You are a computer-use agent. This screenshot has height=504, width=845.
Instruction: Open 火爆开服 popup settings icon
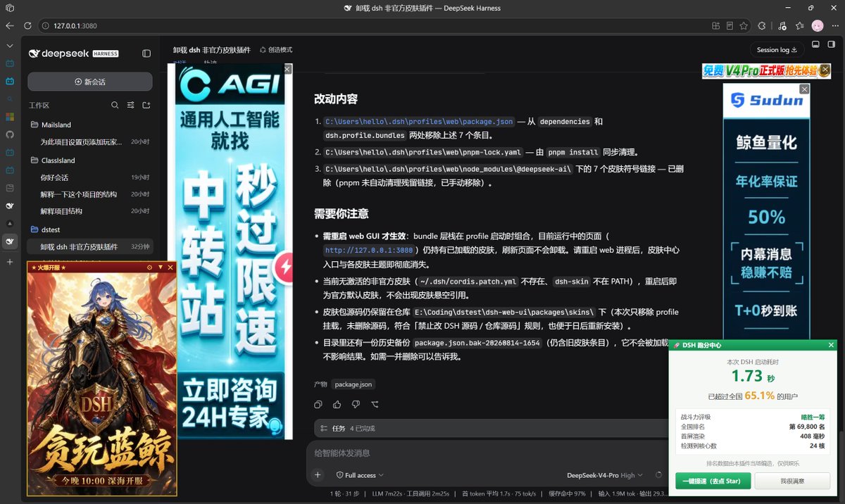click(x=149, y=267)
